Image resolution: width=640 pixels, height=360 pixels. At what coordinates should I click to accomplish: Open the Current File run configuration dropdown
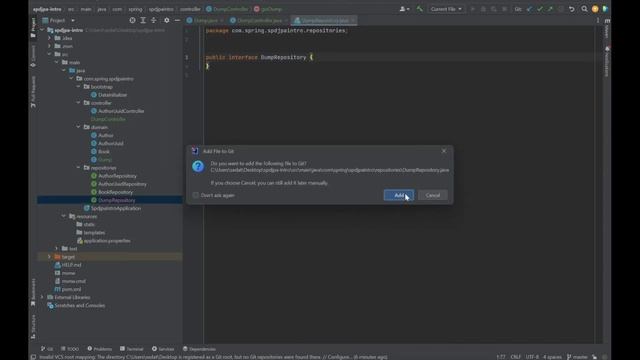click(x=446, y=9)
